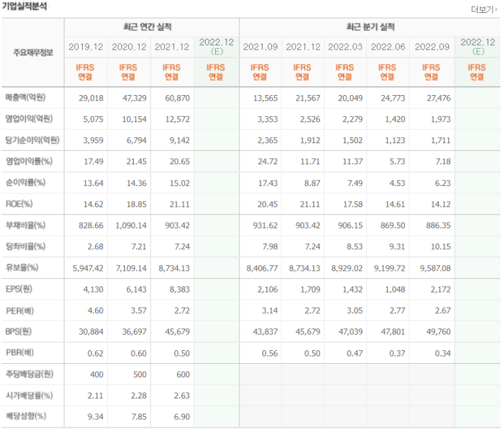Select net income value 9,142
The width and height of the screenshot is (504, 429).
pos(180,141)
